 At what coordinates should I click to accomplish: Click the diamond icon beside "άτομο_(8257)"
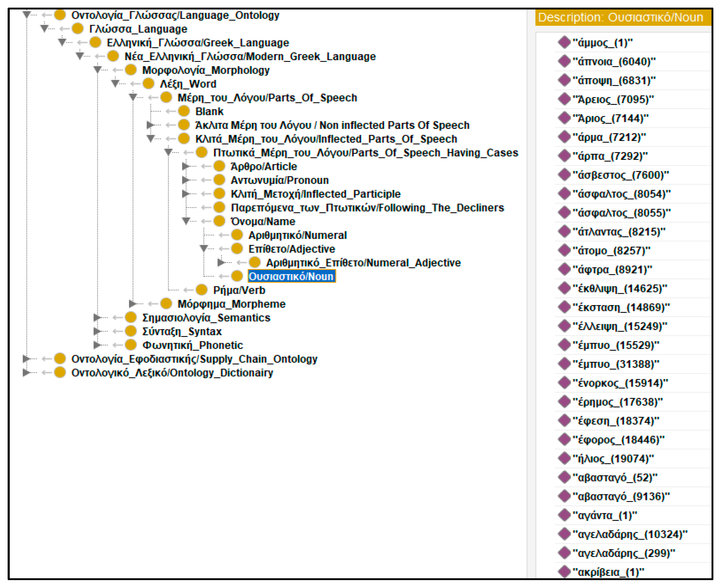point(564,250)
